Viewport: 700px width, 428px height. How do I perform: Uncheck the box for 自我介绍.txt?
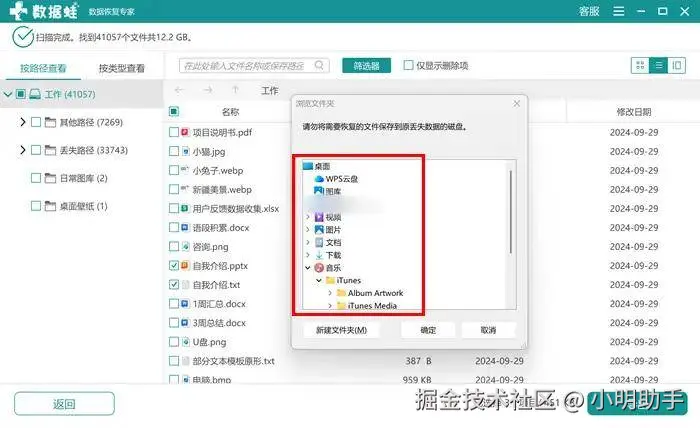coord(174,284)
